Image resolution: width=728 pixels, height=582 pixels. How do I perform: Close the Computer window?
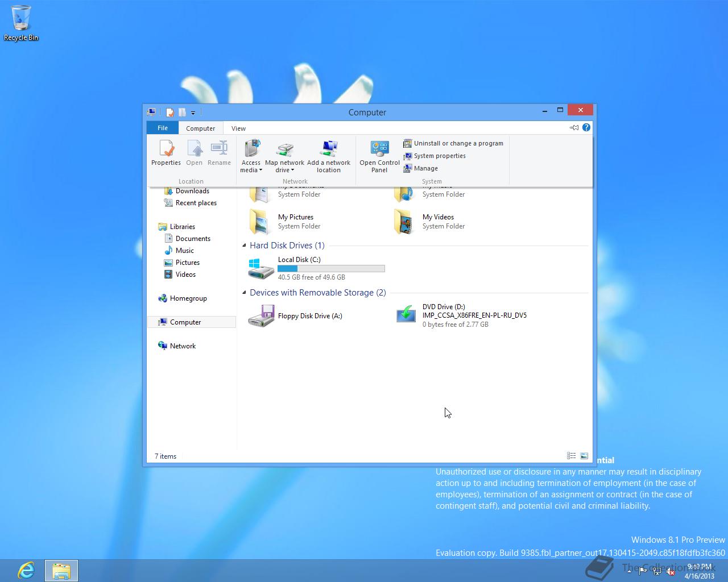click(x=580, y=110)
